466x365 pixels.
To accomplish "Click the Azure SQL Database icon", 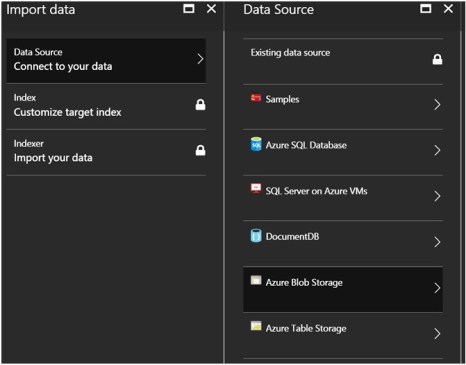I will click(x=256, y=144).
